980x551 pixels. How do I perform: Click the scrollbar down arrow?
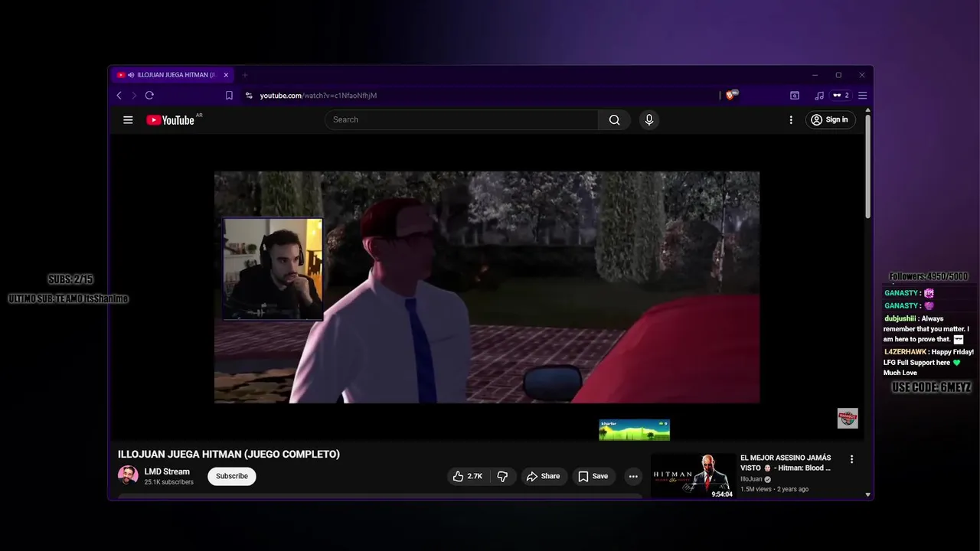867,495
